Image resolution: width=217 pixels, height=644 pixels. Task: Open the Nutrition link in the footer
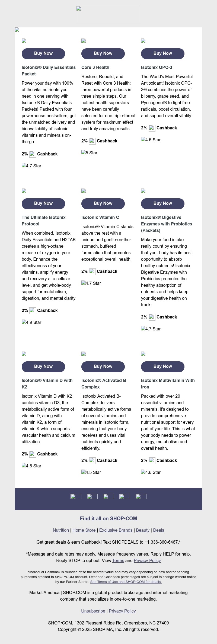60,530
